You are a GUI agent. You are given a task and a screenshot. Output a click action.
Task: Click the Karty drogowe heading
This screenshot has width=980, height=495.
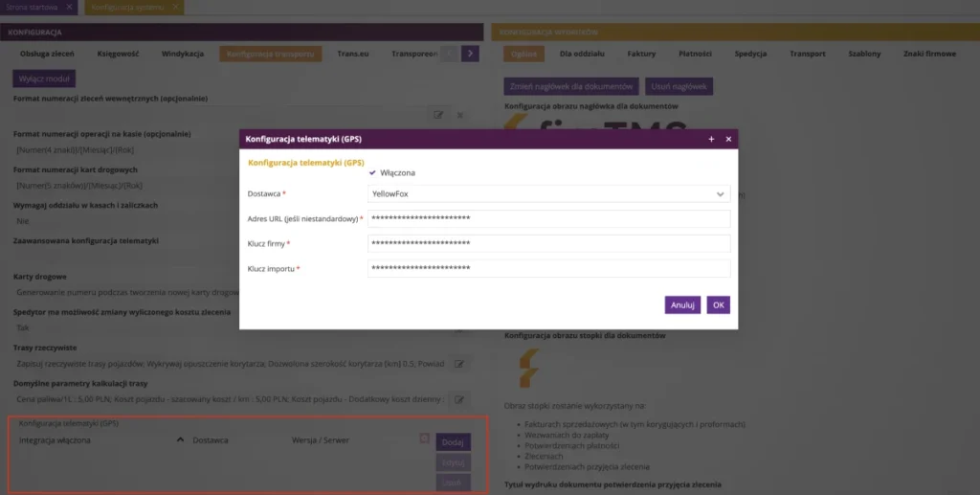[40, 277]
